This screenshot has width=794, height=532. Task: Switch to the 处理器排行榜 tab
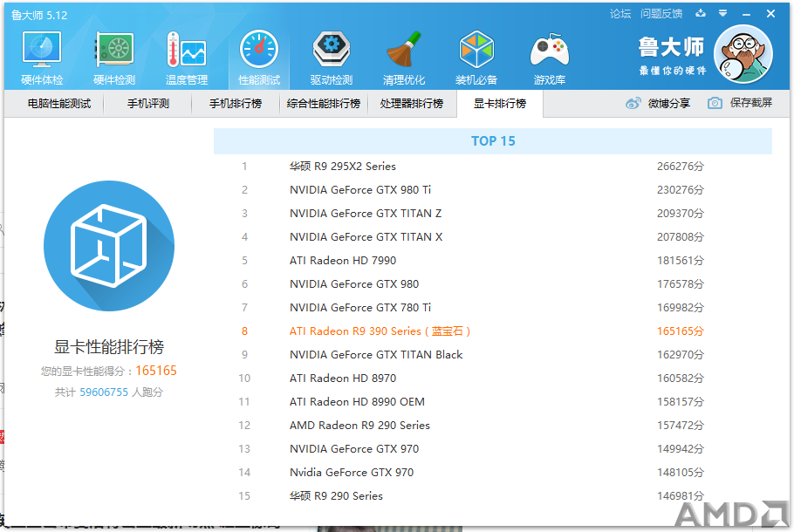[x=412, y=103]
